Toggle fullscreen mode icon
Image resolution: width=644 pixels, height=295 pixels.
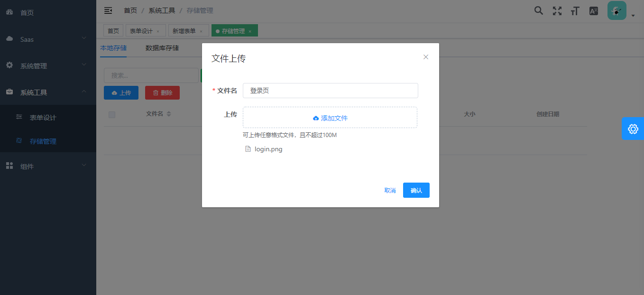point(557,11)
